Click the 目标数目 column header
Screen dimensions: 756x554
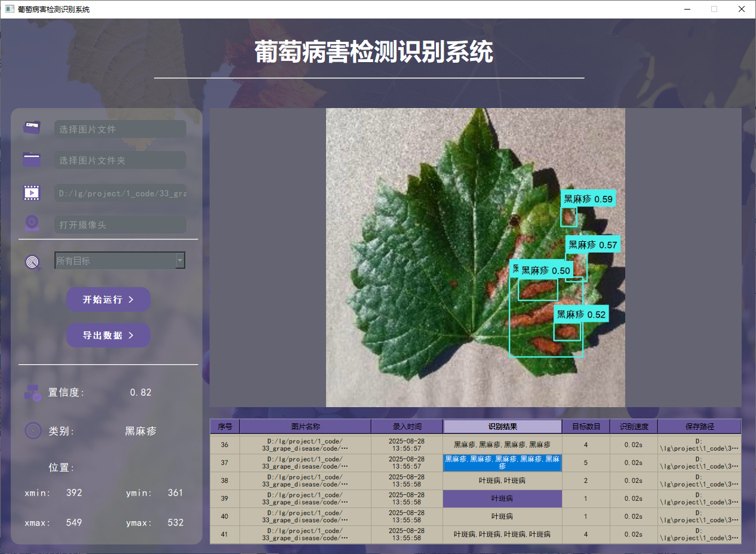[586, 426]
